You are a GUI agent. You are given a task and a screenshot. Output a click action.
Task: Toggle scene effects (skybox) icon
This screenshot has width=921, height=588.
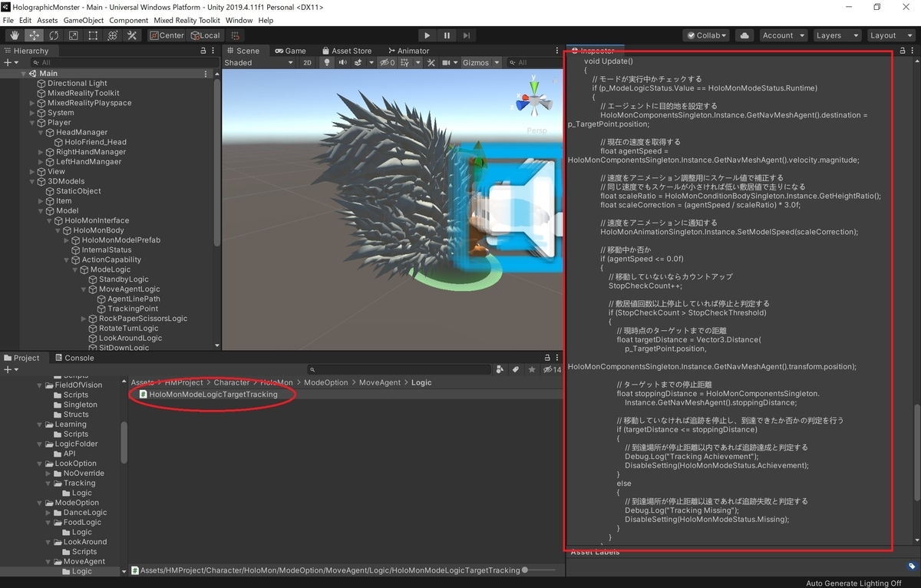click(x=360, y=63)
